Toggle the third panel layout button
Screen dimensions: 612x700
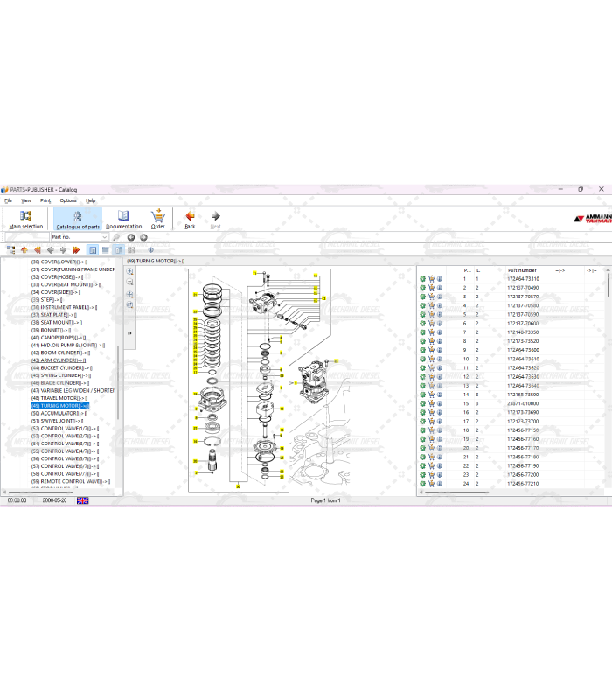coord(118,250)
